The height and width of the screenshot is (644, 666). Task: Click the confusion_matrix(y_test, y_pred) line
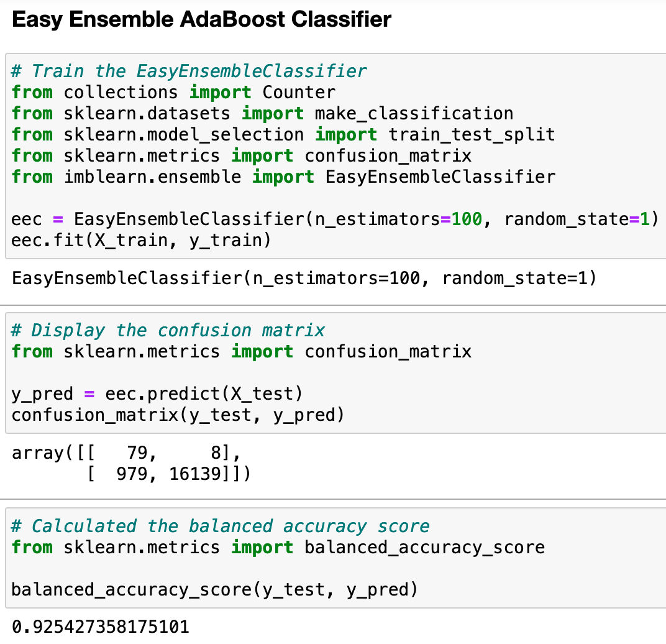pyautogui.click(x=178, y=415)
